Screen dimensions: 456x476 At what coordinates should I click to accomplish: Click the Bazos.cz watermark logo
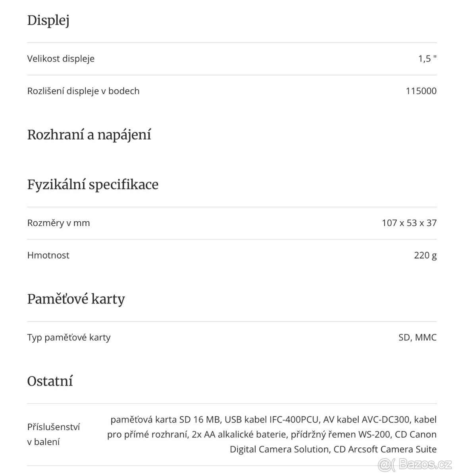415,463
